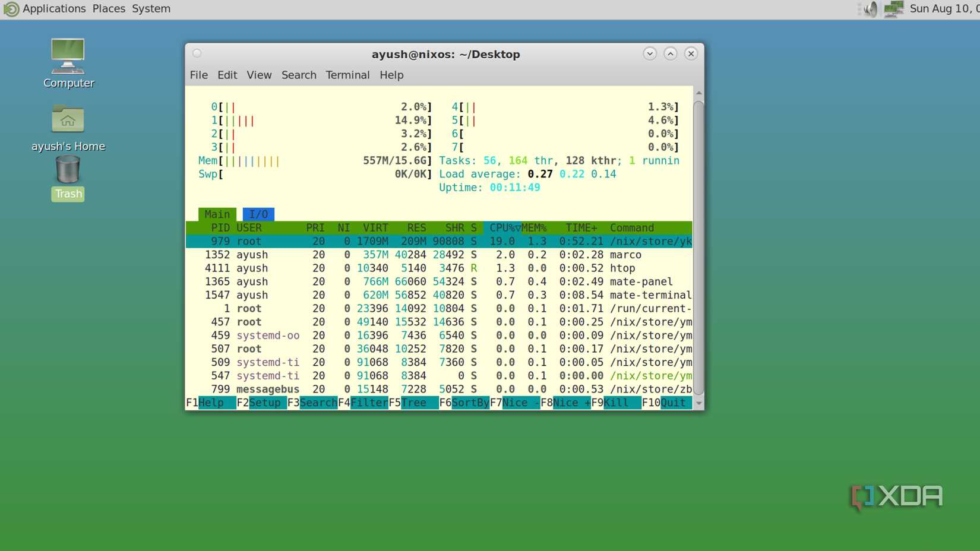Click the dual-monitor network icon in the tray
Screen dimensions: 980x551
(893, 9)
